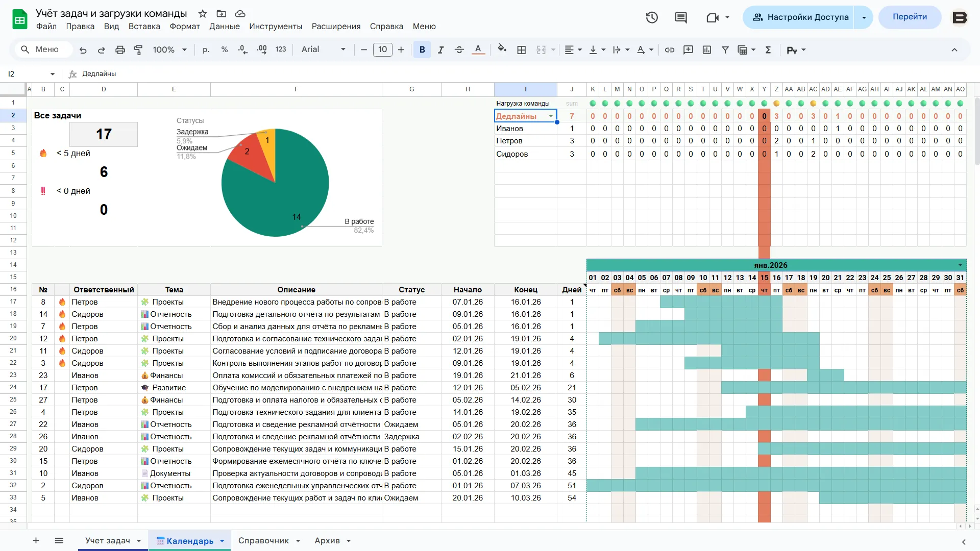Open the all sheets list
Screen dimensions: 980x551
tap(59, 541)
